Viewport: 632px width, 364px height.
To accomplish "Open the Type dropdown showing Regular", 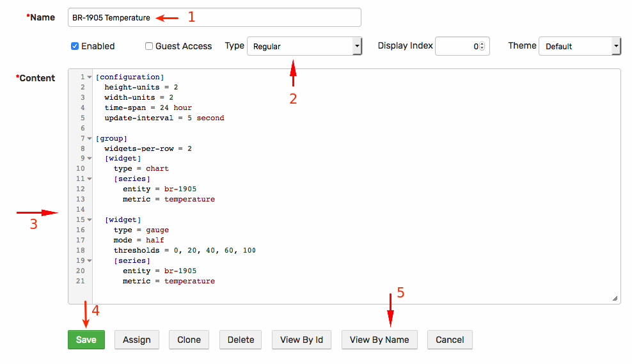I will [304, 46].
